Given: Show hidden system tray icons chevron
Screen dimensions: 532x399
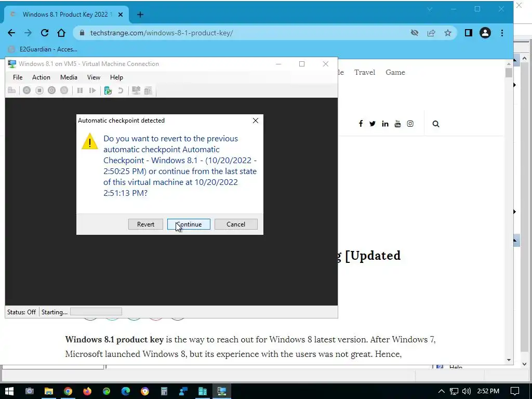Looking at the screenshot, I should coord(441,391).
